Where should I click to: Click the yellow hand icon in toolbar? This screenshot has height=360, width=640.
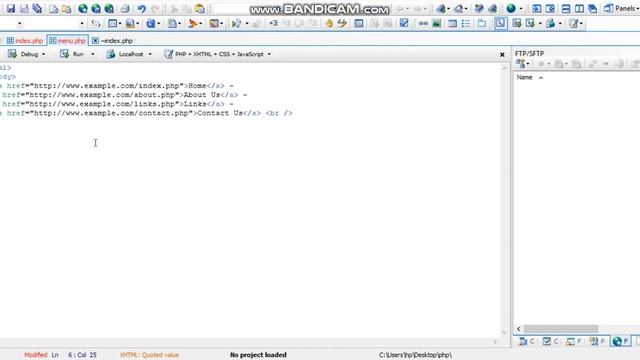pyautogui.click(x=329, y=24)
